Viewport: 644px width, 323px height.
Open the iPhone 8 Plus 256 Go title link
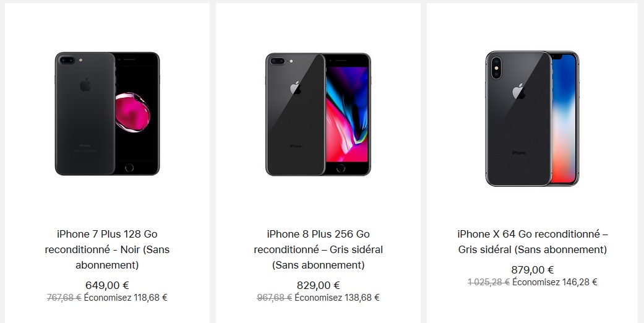click(318, 249)
